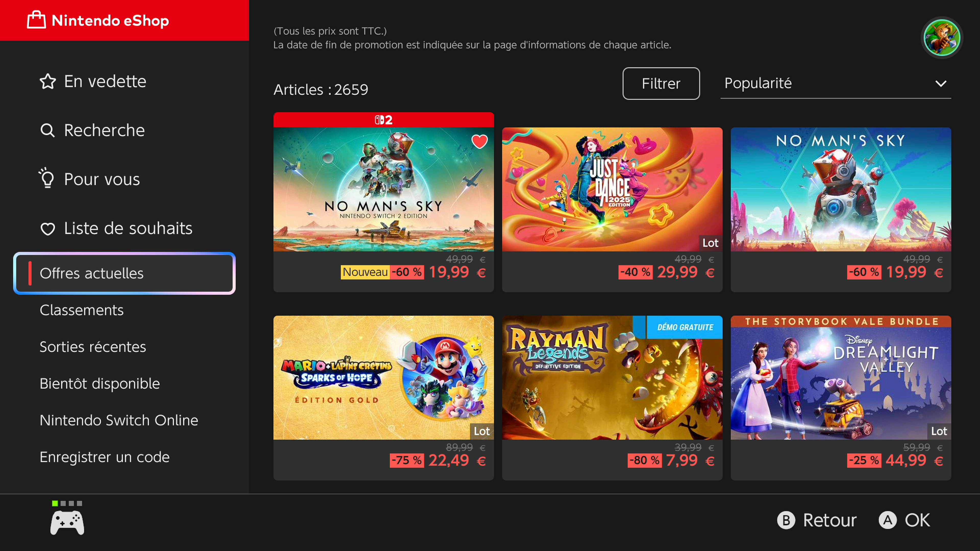Click the chevron arrow of Popularité selector
The image size is (980, 551).
[x=941, y=84]
